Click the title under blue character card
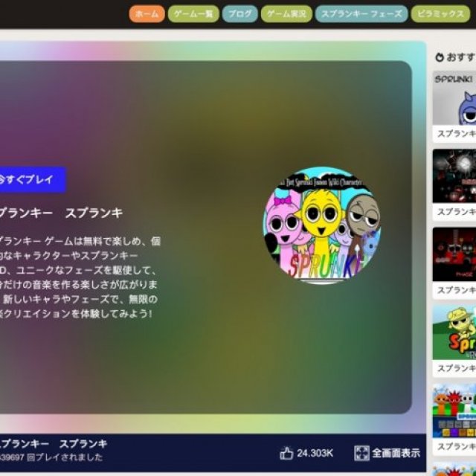This screenshot has height=476, width=476. click(456, 134)
